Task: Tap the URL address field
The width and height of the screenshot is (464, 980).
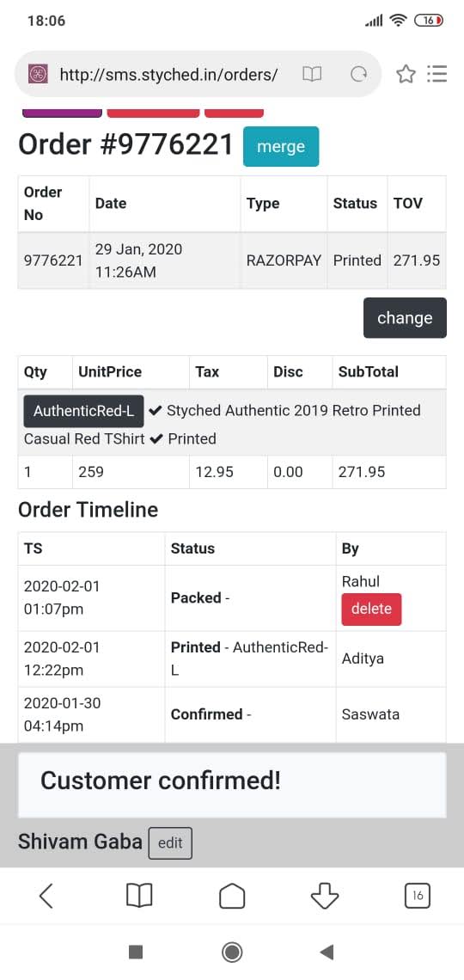Action: click(168, 75)
